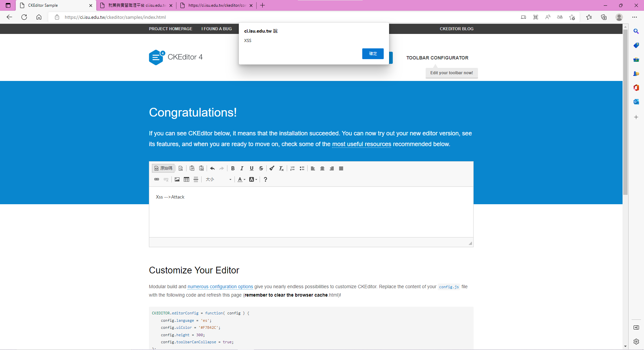Open the I FOUND A BUG link
Viewport: 644px width, 350px height.
pyautogui.click(x=217, y=29)
